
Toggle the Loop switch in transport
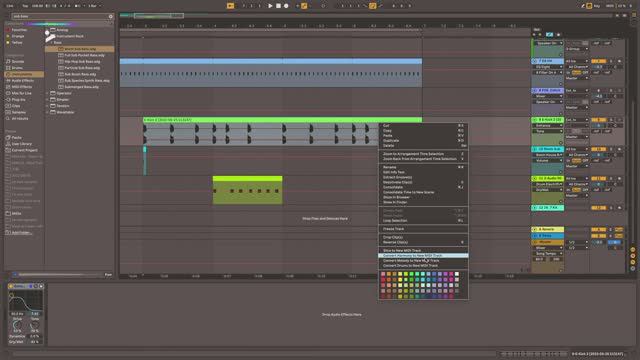tap(373, 6)
